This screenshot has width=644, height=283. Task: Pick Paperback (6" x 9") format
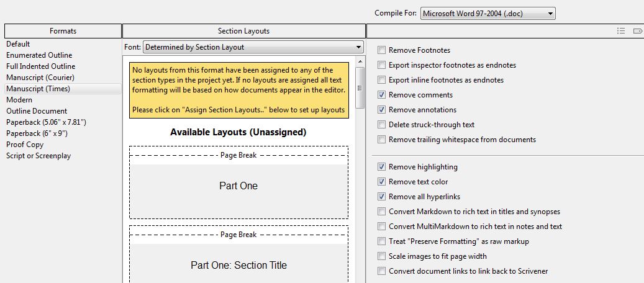coord(37,133)
